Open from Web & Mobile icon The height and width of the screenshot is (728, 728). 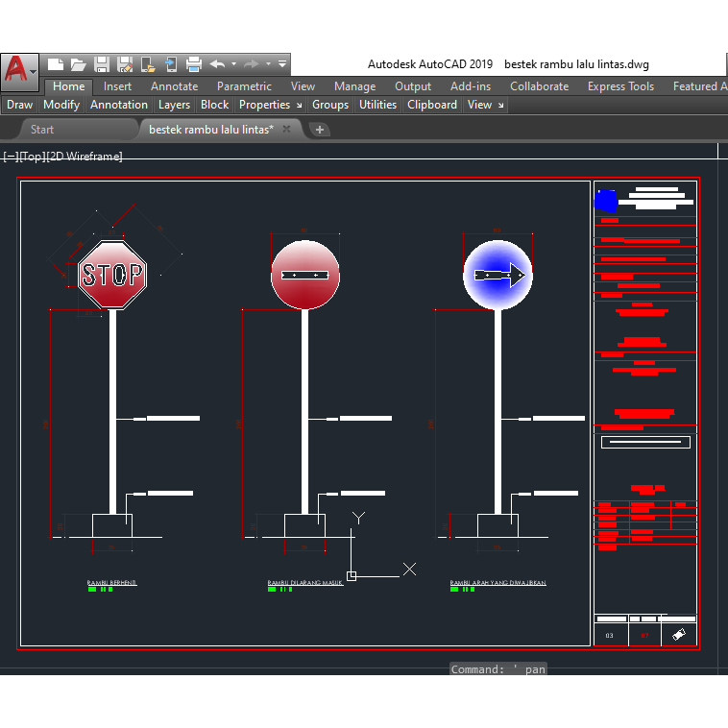coord(148,64)
